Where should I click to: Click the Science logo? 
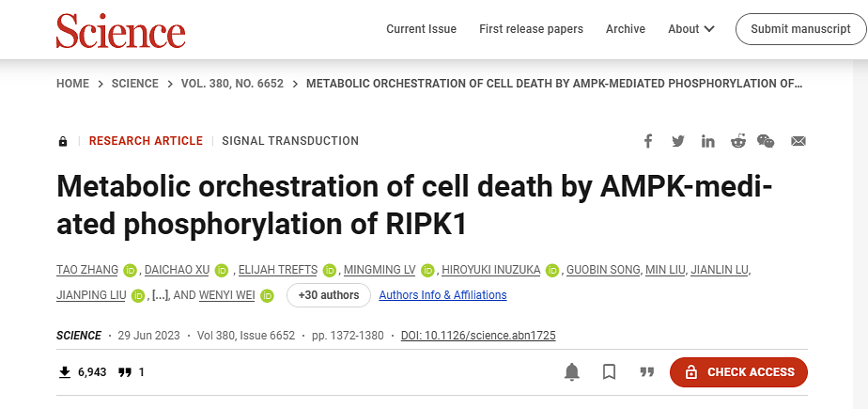(x=120, y=30)
